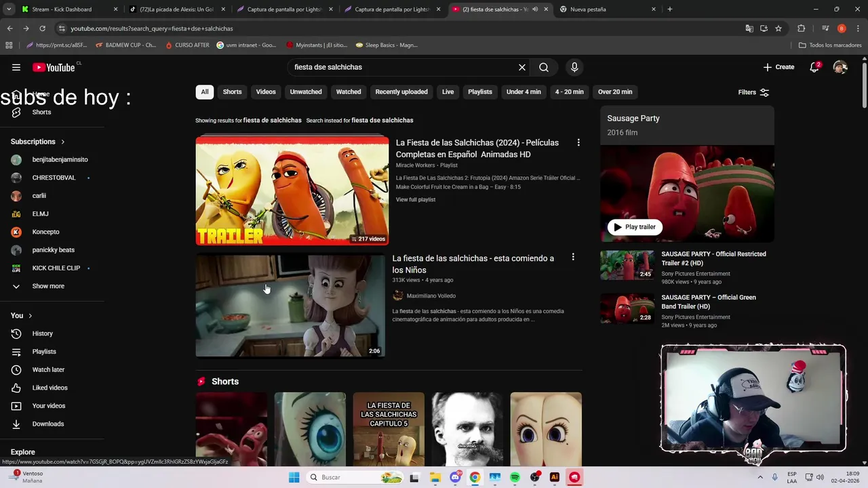Viewport: 868px width, 488px height.
Task: Open the Windows Start menu
Action: coord(294,477)
